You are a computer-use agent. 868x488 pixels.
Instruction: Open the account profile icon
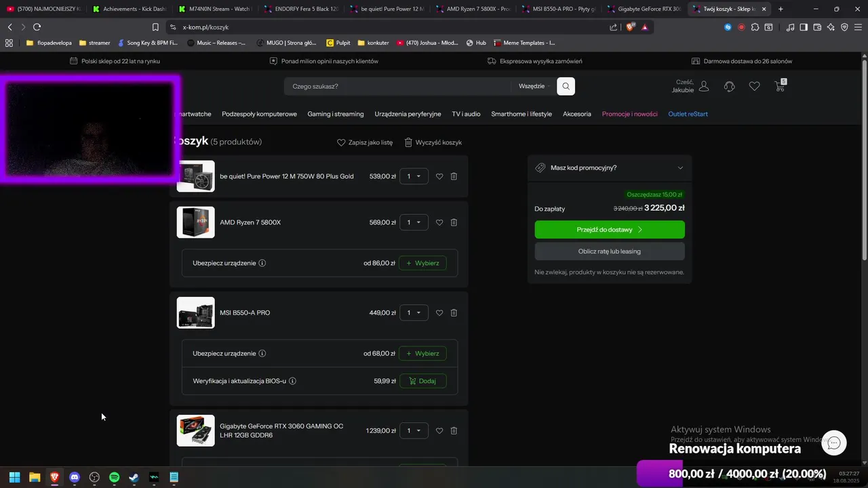pyautogui.click(x=704, y=86)
